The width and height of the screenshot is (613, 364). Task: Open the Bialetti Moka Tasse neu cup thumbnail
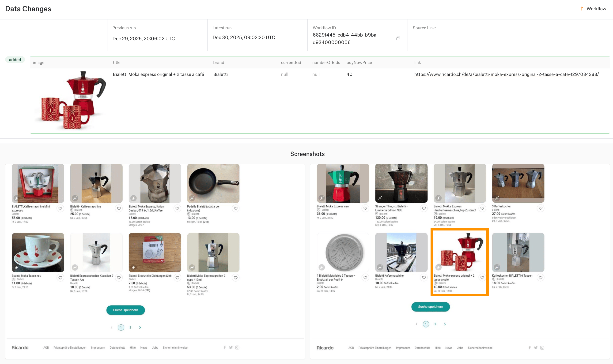point(38,253)
